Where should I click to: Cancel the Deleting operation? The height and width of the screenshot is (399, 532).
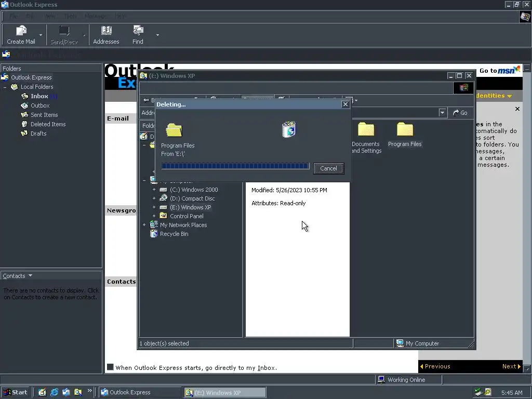pyautogui.click(x=328, y=168)
